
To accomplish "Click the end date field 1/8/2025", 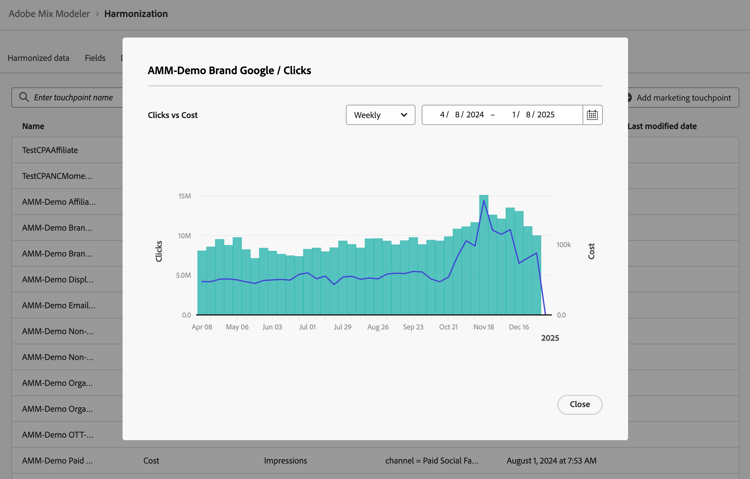I will [x=533, y=115].
